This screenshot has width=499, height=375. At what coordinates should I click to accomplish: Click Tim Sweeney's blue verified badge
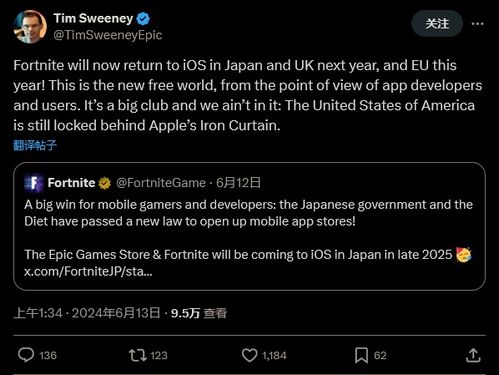[143, 18]
